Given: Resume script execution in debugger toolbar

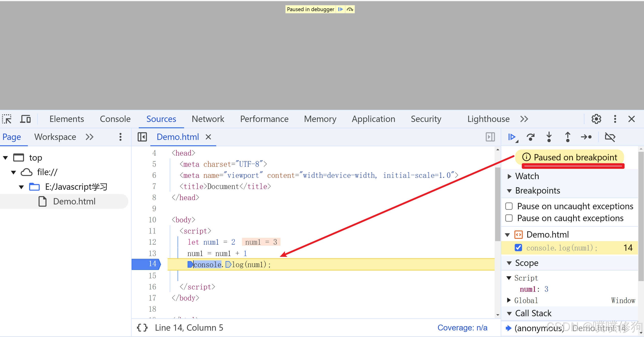Looking at the screenshot, I should [512, 137].
